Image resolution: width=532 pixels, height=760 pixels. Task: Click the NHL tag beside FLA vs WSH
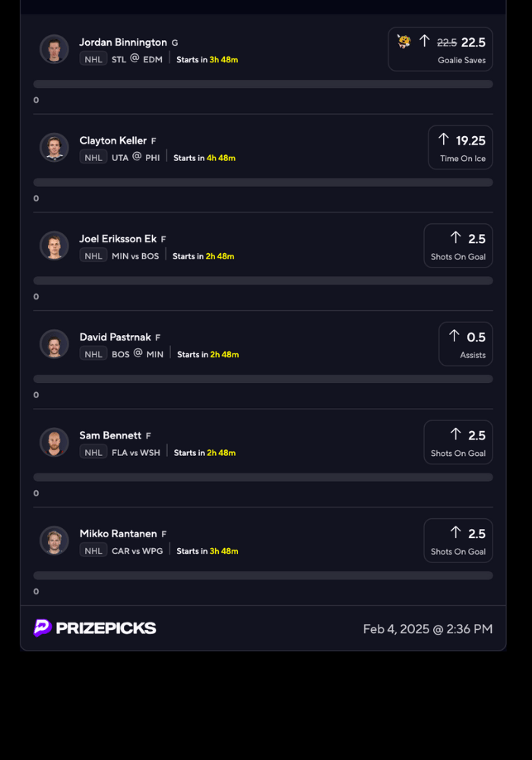pyautogui.click(x=93, y=452)
